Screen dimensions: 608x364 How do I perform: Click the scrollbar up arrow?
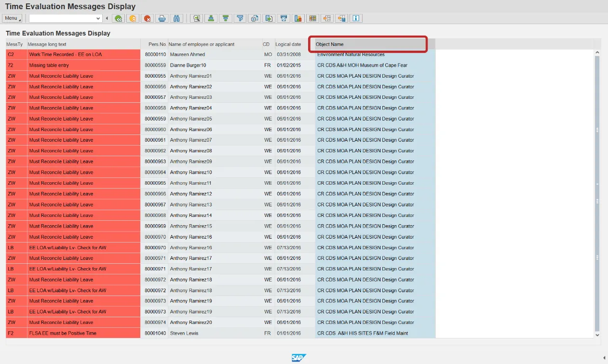(x=597, y=53)
